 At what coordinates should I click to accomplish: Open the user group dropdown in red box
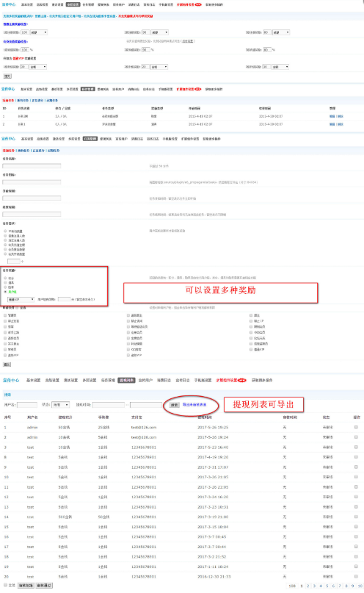pyautogui.click(x=21, y=299)
